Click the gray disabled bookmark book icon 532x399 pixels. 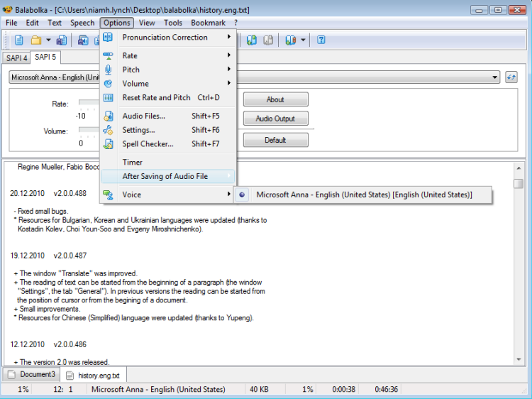268,40
